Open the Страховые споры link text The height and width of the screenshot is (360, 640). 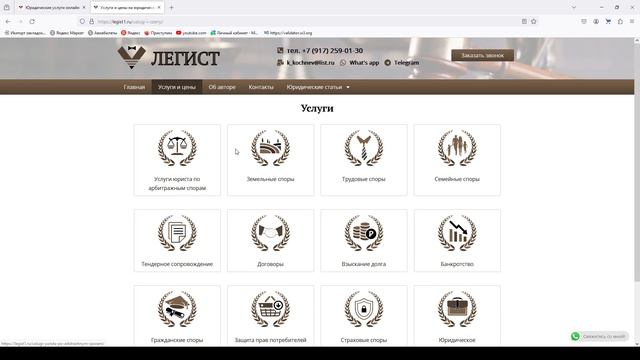(364, 340)
